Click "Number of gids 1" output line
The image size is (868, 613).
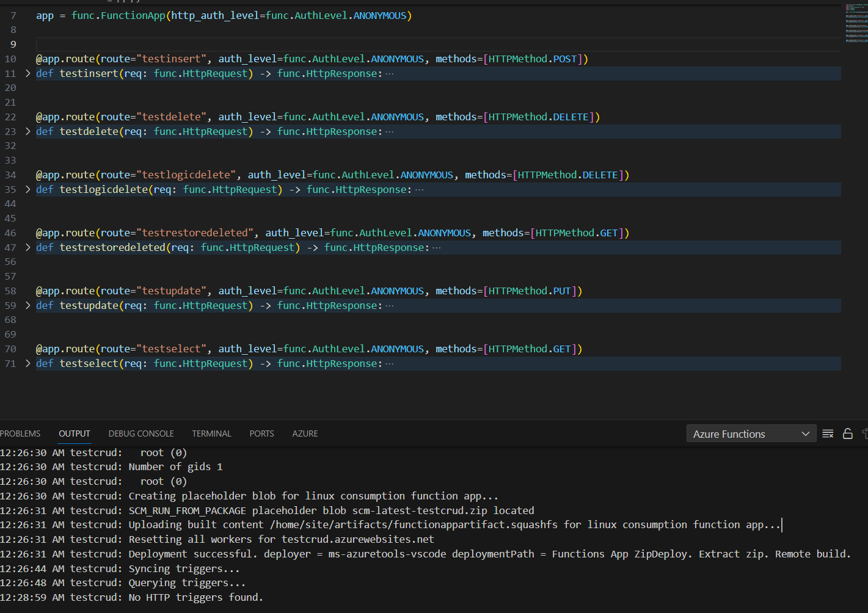[x=175, y=466]
